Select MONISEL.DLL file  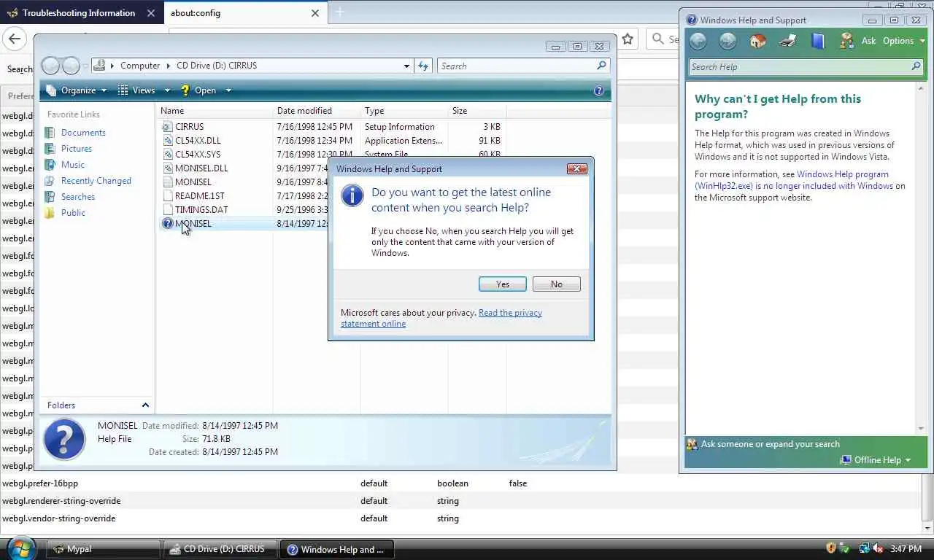201,168
